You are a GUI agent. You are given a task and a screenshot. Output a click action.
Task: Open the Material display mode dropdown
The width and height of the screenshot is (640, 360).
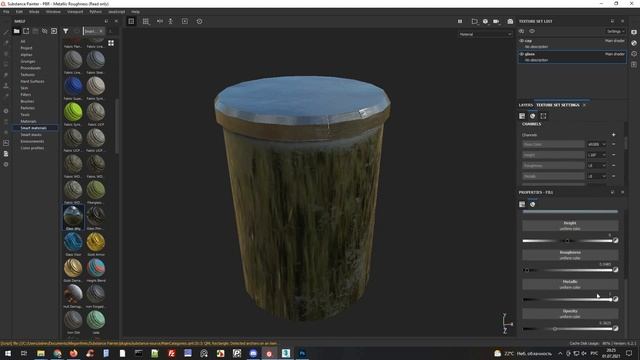coord(485,34)
